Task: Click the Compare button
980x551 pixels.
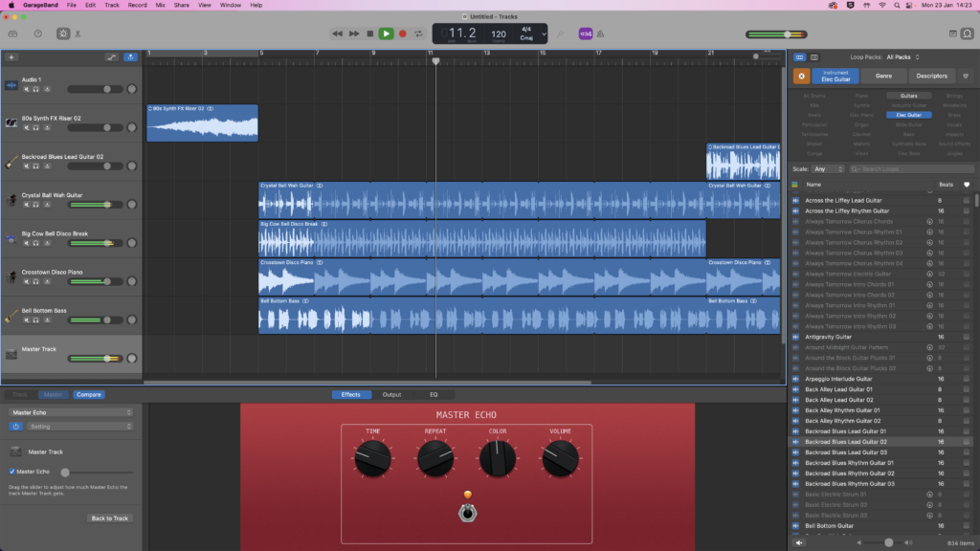Action: pos(89,395)
